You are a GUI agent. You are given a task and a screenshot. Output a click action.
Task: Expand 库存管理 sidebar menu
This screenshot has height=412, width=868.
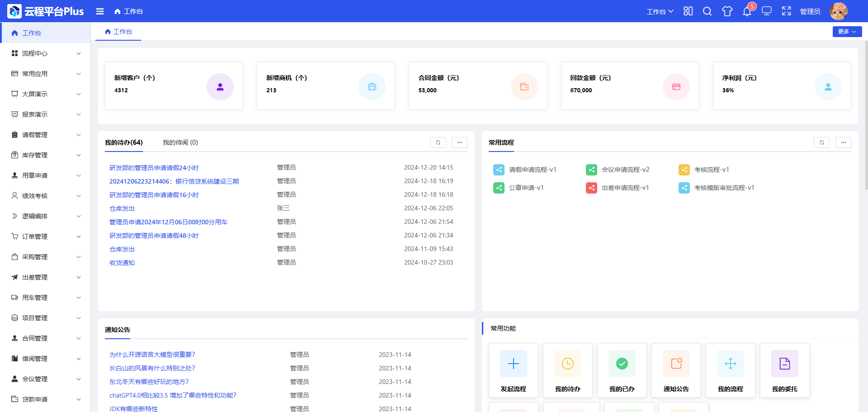click(45, 155)
